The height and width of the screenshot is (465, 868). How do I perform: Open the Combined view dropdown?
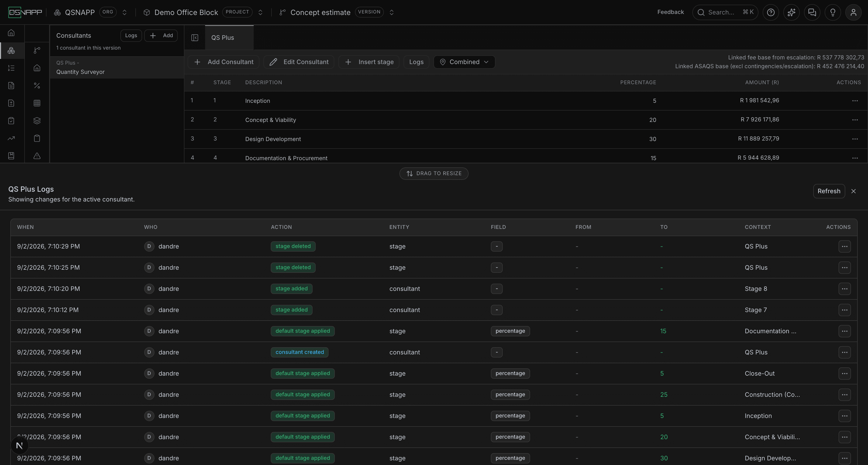pyautogui.click(x=464, y=62)
